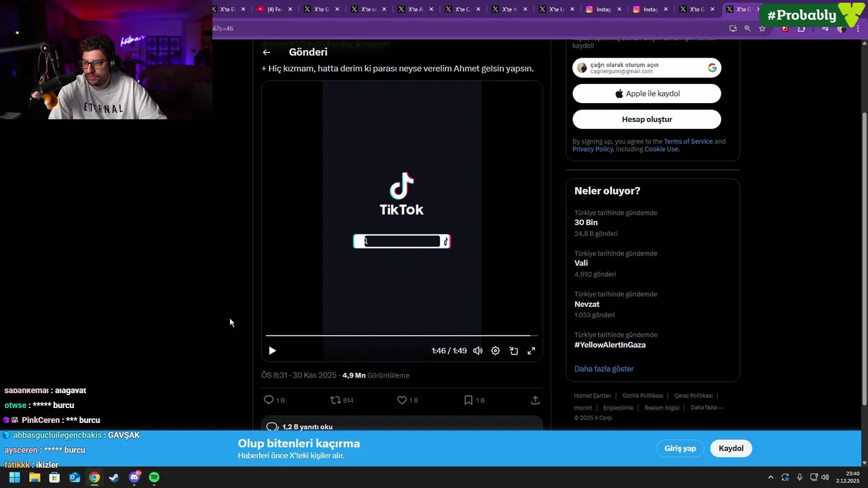Go back using the Gönderi arrow
The image size is (868, 488).
coord(267,52)
